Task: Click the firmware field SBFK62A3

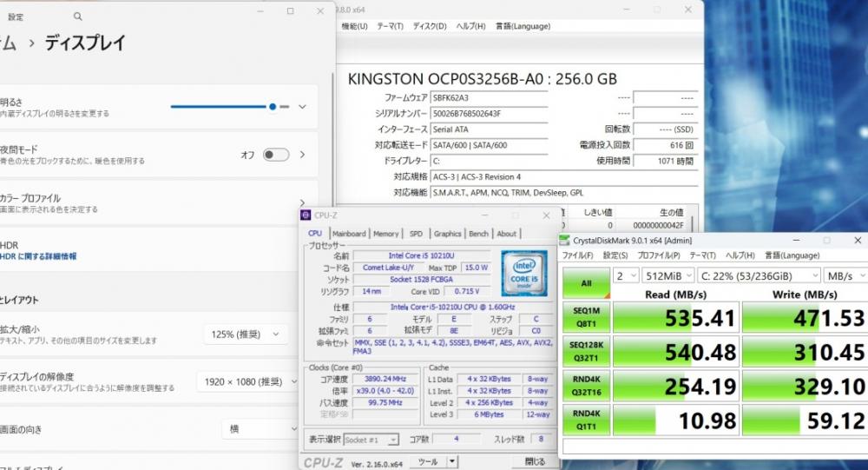Action: tap(490, 97)
